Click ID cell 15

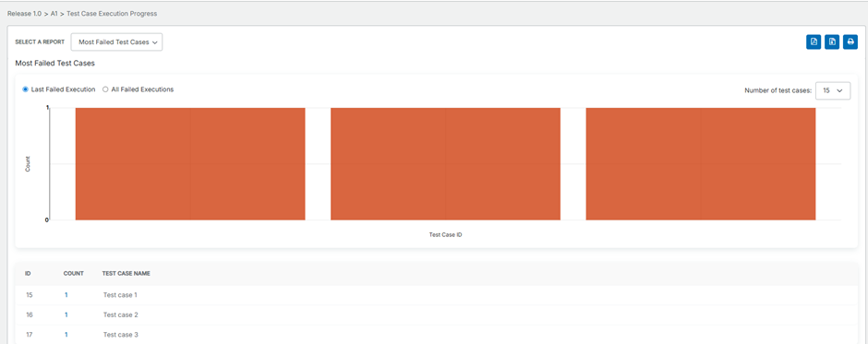(30, 295)
